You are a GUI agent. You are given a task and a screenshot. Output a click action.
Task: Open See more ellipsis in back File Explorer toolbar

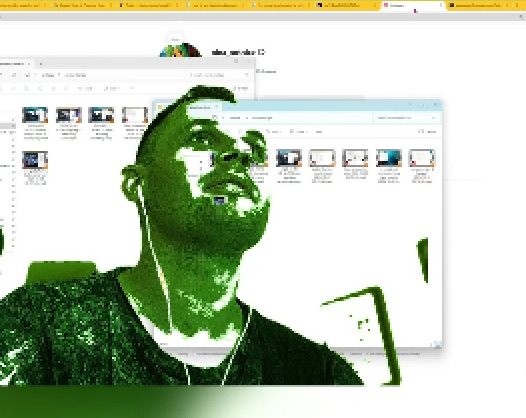pyautogui.click(x=132, y=89)
